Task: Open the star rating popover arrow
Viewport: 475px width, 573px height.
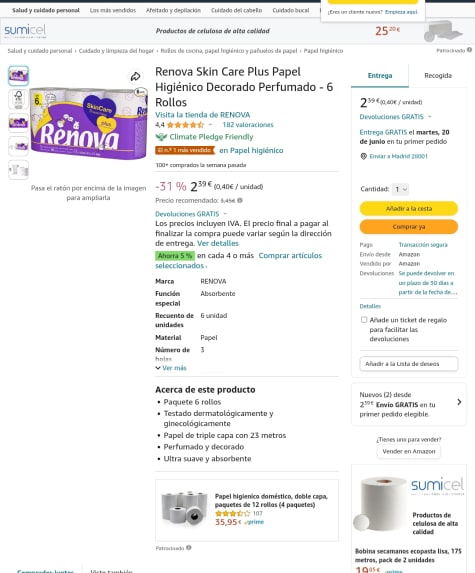Action: point(210,125)
